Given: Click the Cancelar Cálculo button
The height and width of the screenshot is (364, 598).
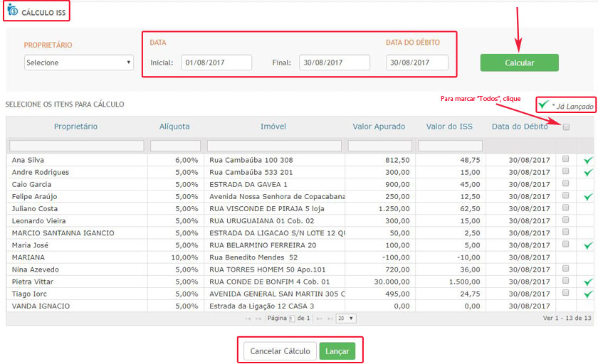Looking at the screenshot, I should point(280,351).
